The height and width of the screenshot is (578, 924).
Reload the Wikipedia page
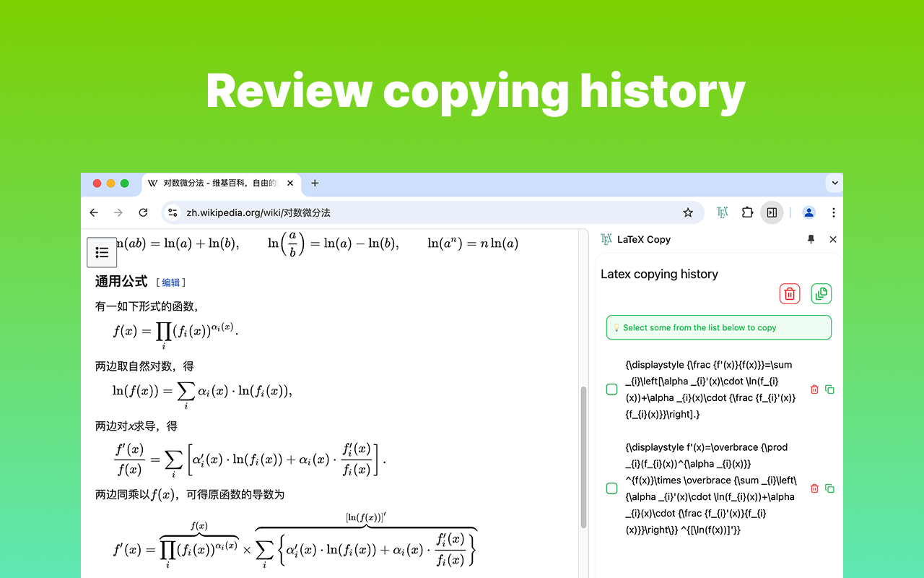[143, 212]
